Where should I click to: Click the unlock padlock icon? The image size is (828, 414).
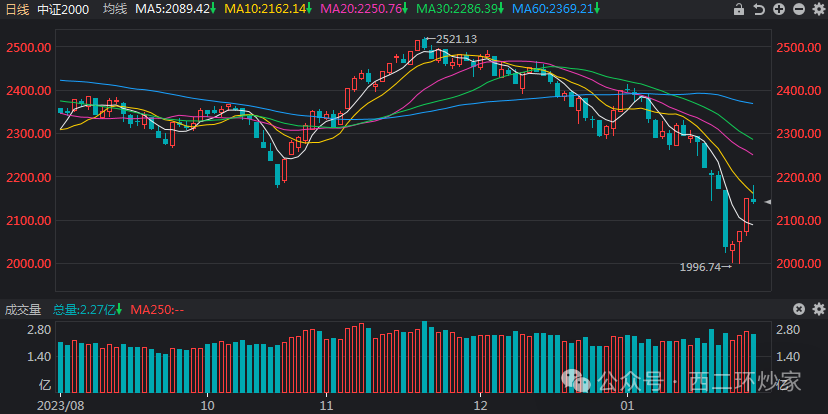(x=739, y=9)
